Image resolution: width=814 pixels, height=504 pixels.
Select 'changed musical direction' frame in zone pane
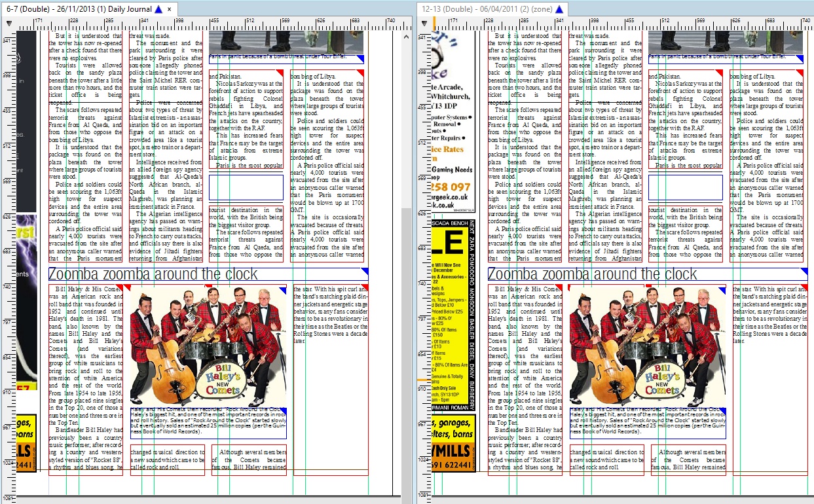[606, 460]
